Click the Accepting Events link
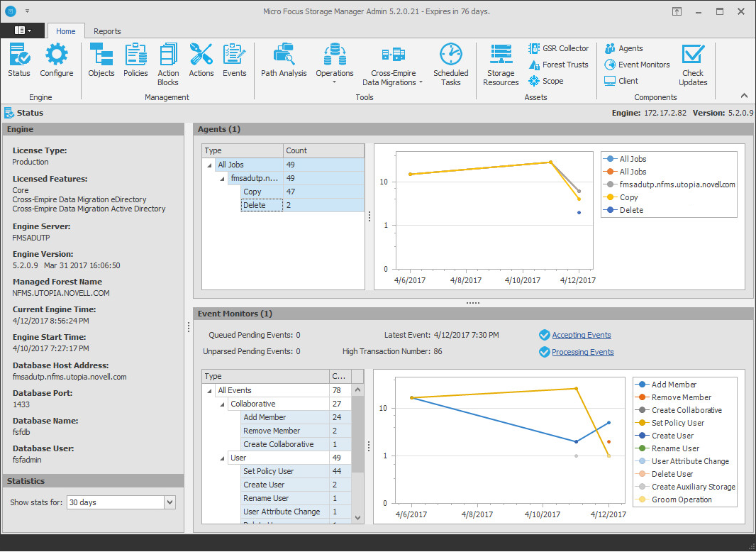This screenshot has width=756, height=552. (x=582, y=335)
